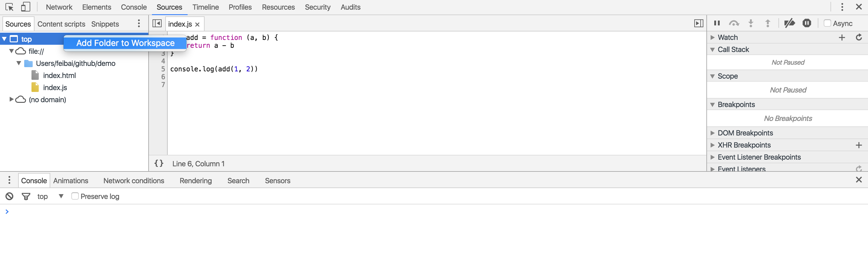
Task: Toggle device mode icon
Action: pos(25,7)
